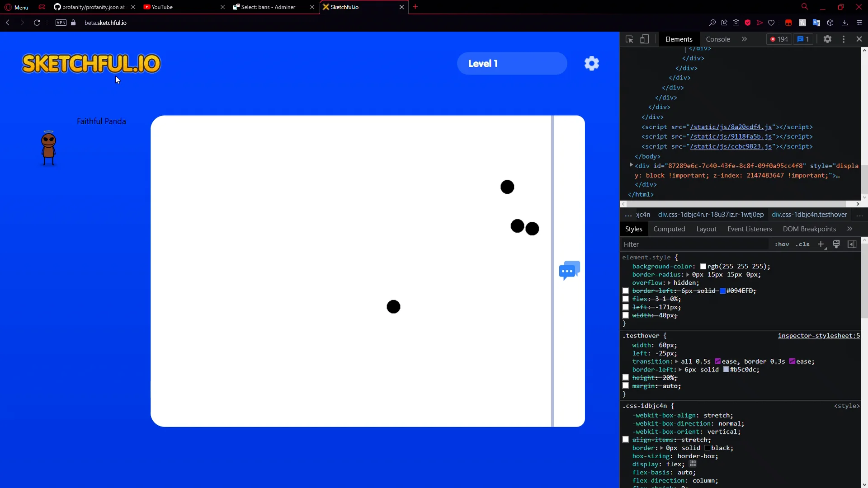Image resolution: width=868 pixels, height=488 pixels.
Task: Open the inspector-stylesheet:5 link
Action: [819, 336]
